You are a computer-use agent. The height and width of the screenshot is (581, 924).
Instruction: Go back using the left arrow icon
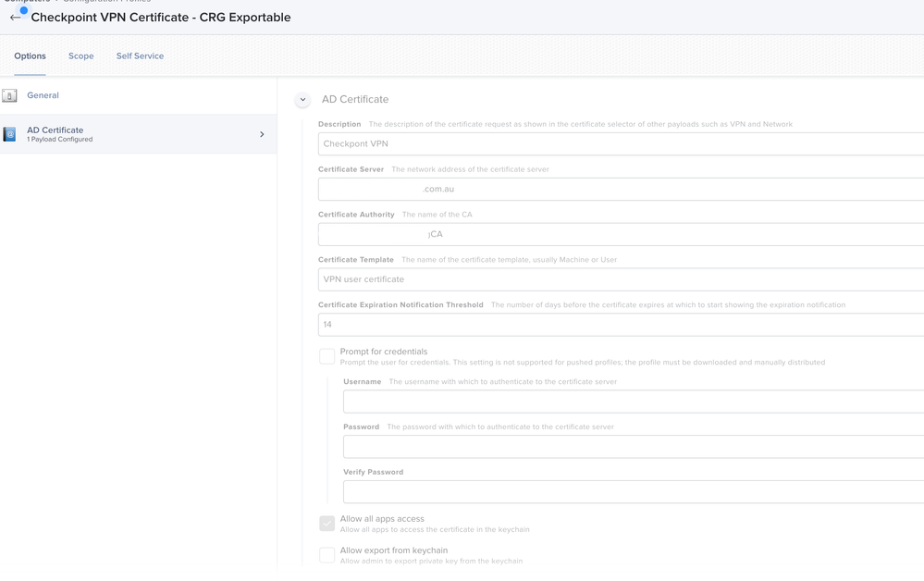click(x=16, y=17)
